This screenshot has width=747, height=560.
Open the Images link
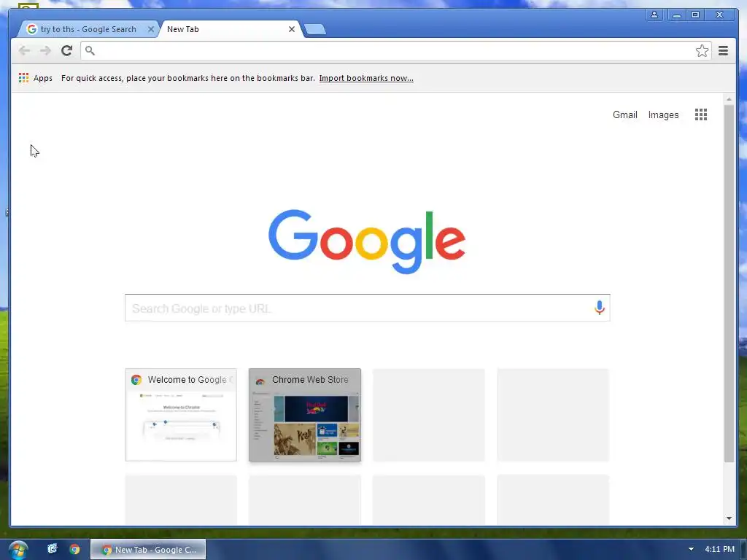(663, 114)
